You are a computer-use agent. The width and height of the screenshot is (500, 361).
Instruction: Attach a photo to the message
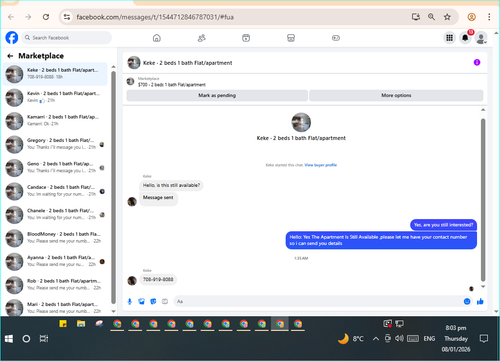point(142,301)
